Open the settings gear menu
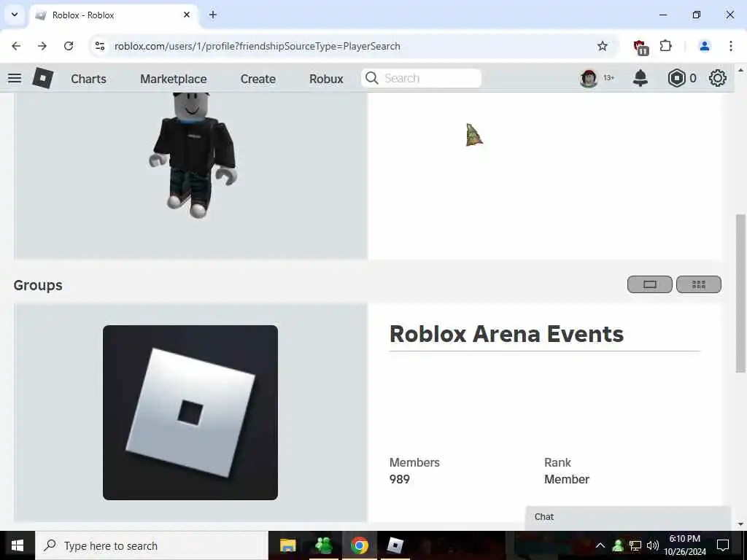747x560 pixels. 718,78
